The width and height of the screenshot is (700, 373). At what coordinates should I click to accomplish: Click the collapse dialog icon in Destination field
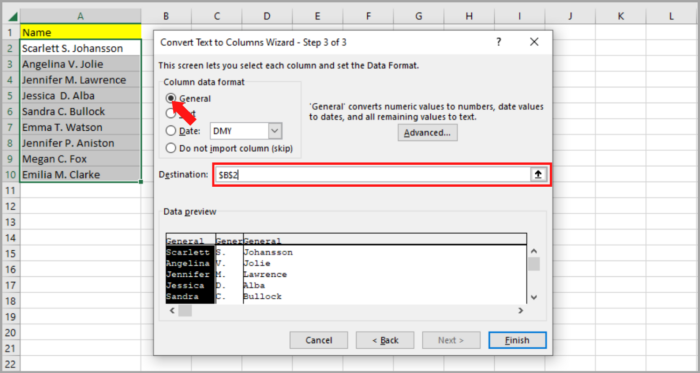coord(538,175)
